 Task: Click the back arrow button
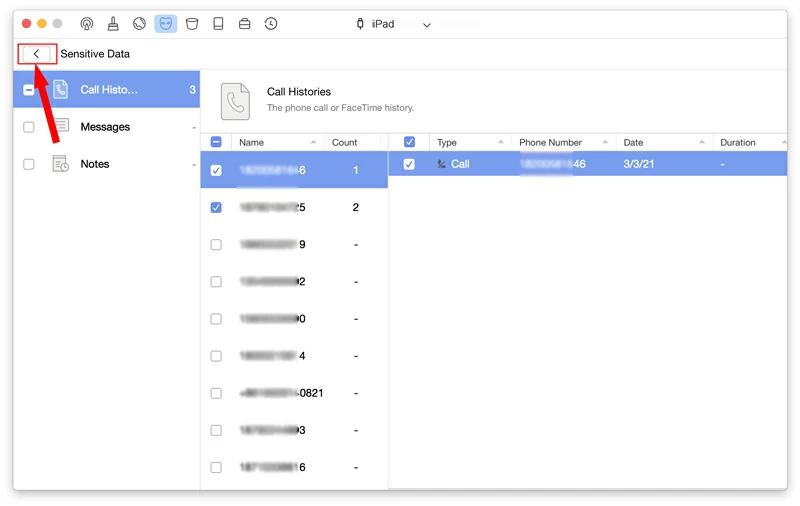37,54
